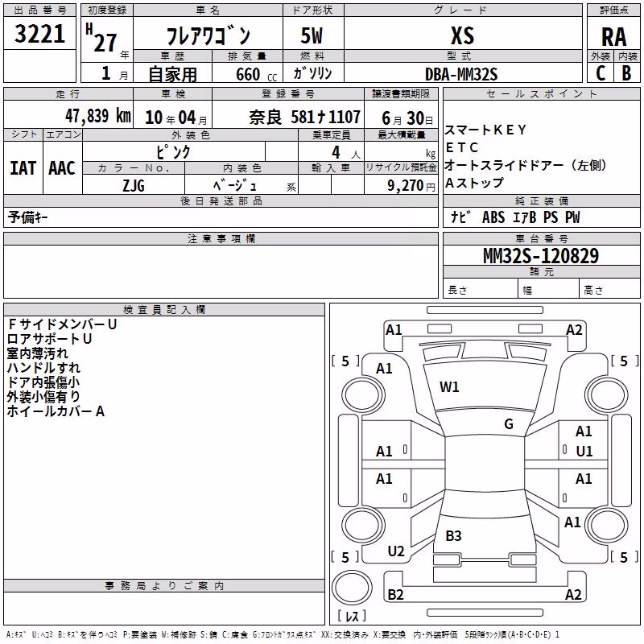This screenshot has width=644, height=644.
Task: Click vehicle history 自家用
Action: [172, 74]
